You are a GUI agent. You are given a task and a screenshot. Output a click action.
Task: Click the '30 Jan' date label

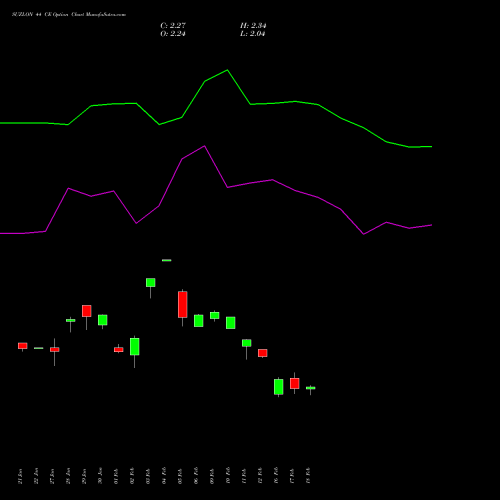100,476
